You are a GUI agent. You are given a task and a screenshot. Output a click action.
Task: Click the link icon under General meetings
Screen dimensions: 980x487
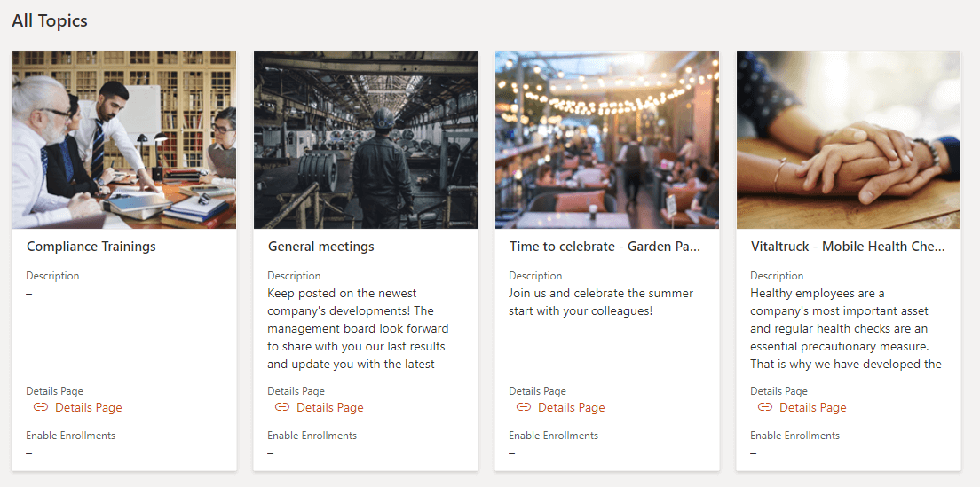(282, 407)
